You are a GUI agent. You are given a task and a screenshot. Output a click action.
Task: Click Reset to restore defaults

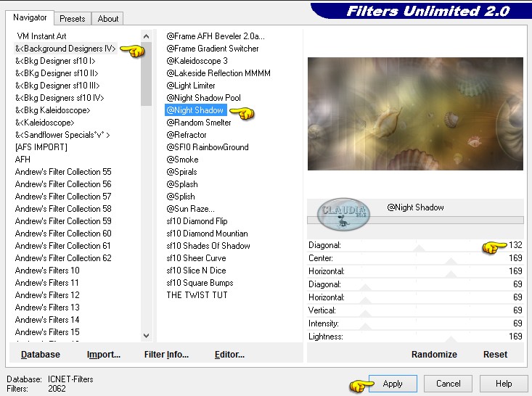point(495,355)
